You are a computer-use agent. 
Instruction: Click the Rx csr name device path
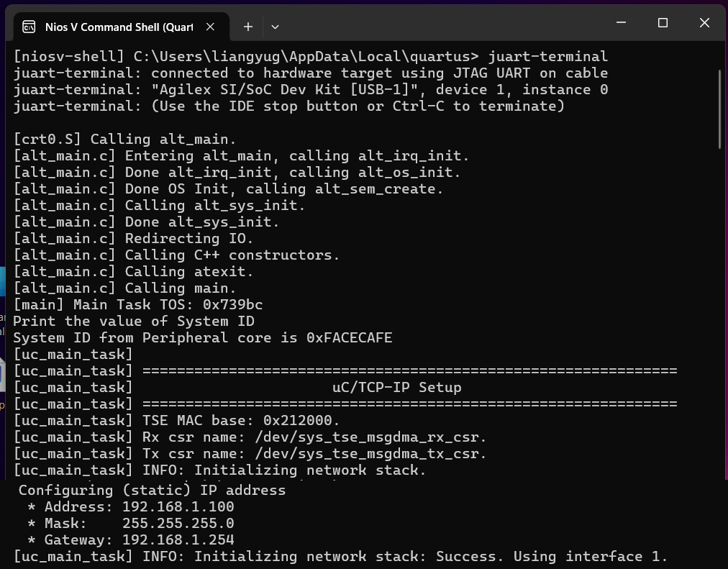[370, 437]
